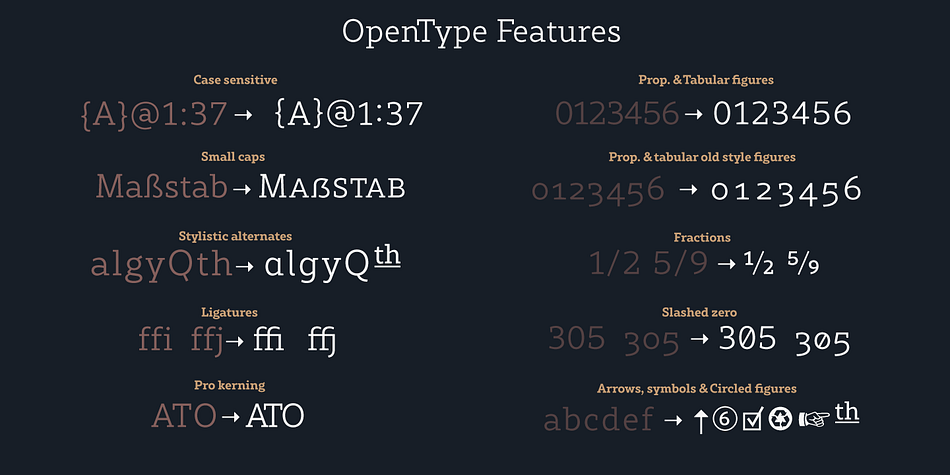
Task: Click the Fractions heading
Action: [x=702, y=238]
